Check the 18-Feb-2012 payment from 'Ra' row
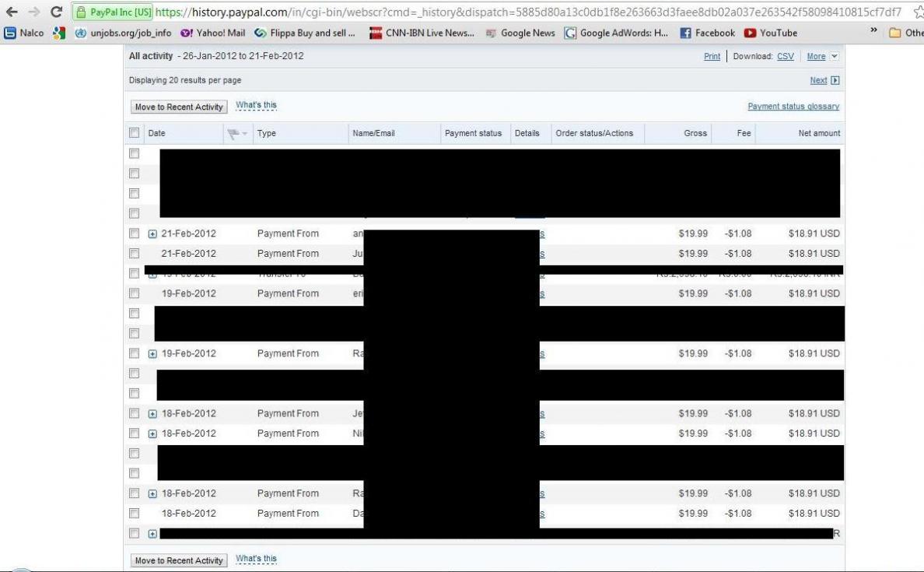 [x=135, y=493]
